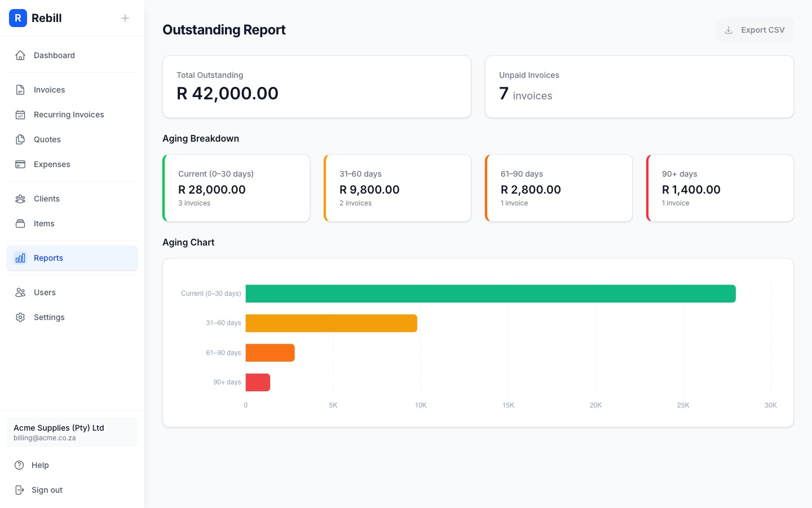Open the Items box icon
The image size is (812, 508).
point(20,224)
